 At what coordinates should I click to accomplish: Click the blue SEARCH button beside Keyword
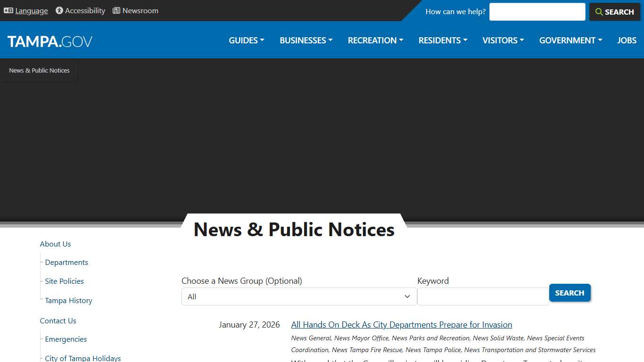(x=570, y=293)
